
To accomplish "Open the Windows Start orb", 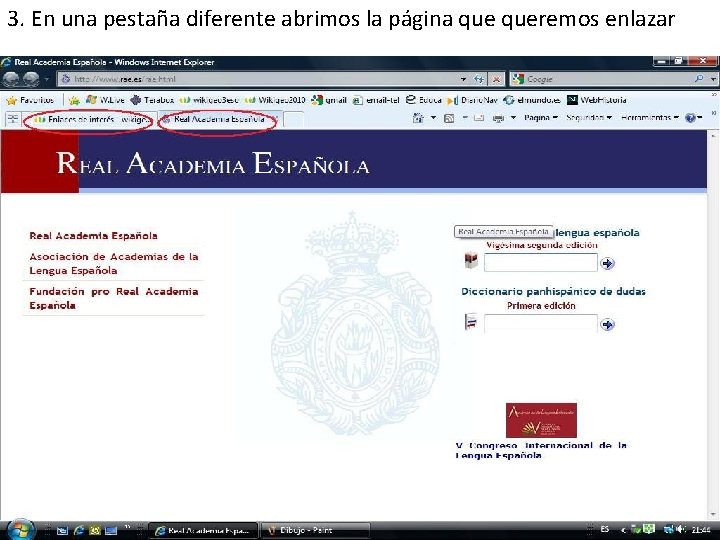I will (x=19, y=530).
